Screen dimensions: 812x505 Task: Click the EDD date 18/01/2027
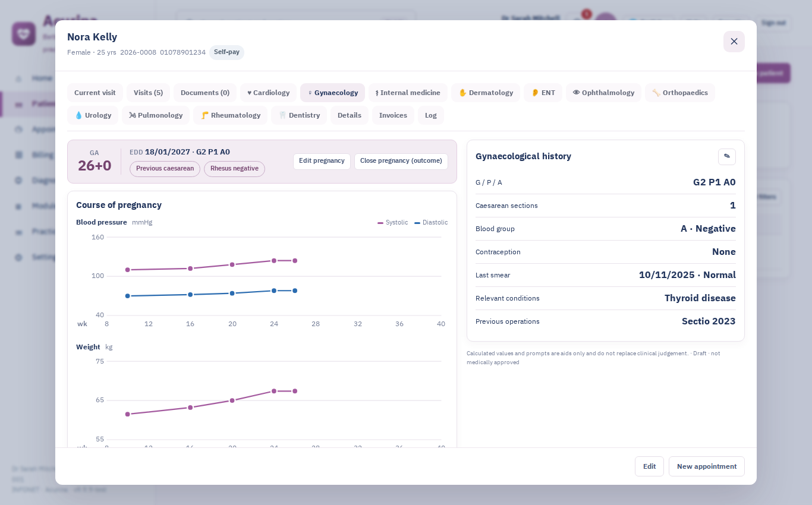point(168,152)
